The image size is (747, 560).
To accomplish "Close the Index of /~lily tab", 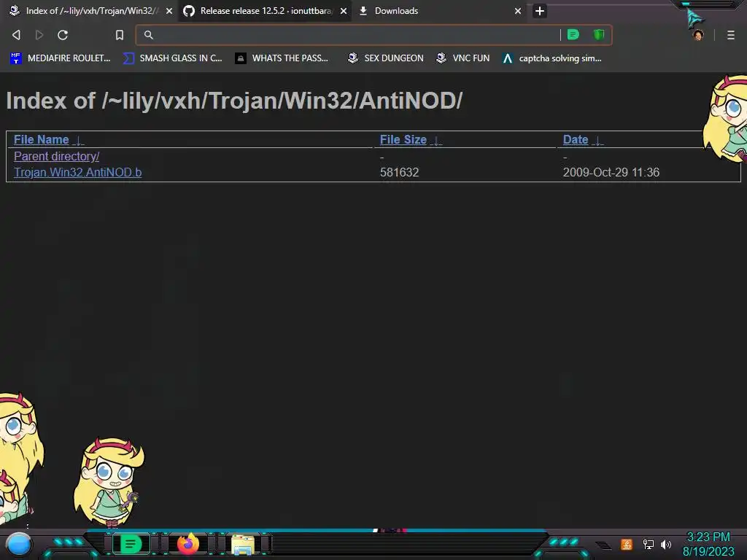I will (169, 11).
